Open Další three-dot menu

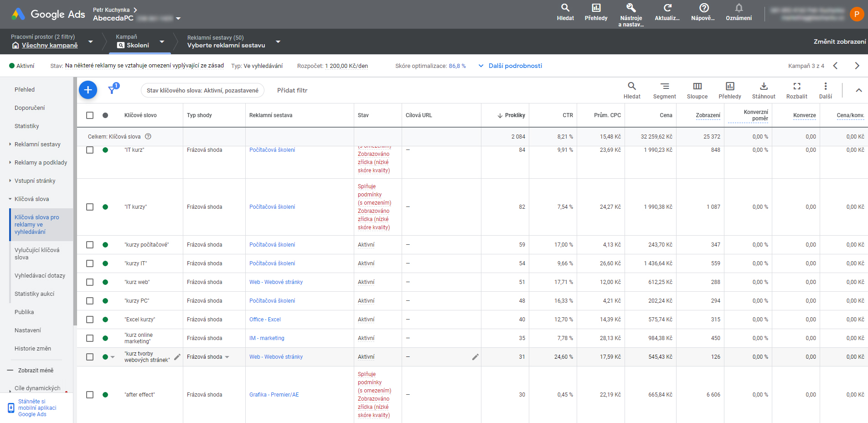coord(826,86)
